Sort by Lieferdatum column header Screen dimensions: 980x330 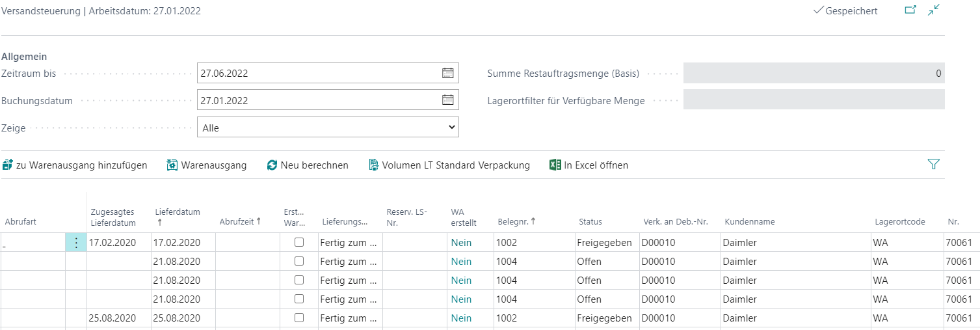tap(178, 217)
